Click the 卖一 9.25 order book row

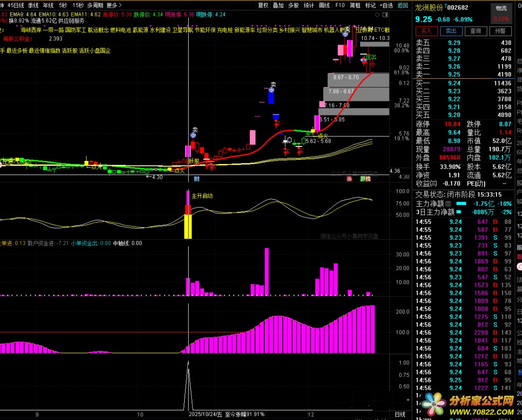(x=463, y=74)
